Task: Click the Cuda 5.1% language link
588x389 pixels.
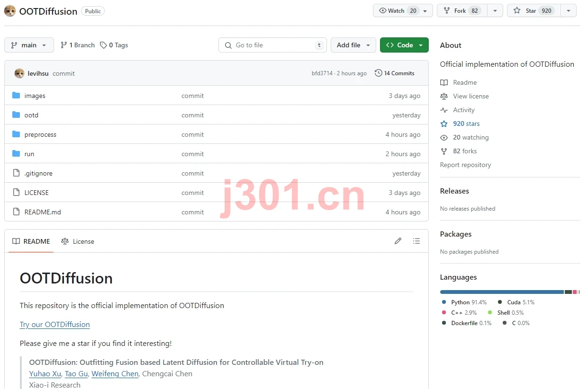Action: pyautogui.click(x=516, y=302)
